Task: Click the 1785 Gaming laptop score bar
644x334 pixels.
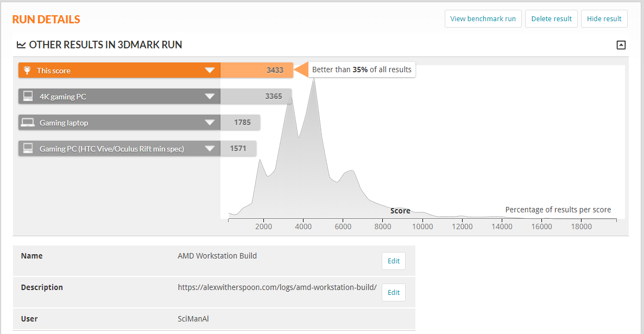Action: click(x=240, y=123)
